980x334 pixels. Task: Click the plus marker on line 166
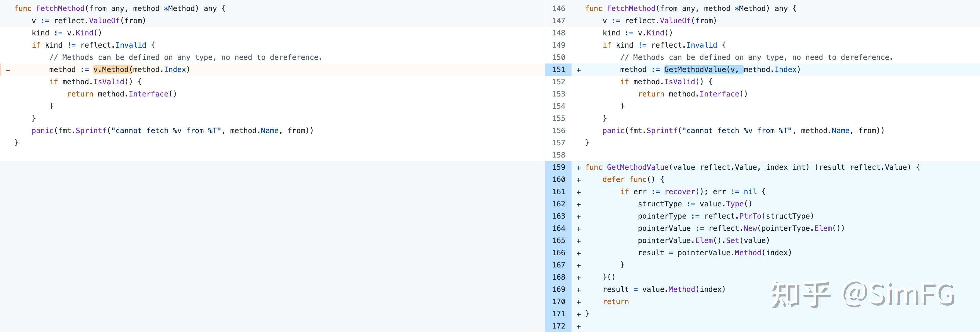[x=578, y=253]
